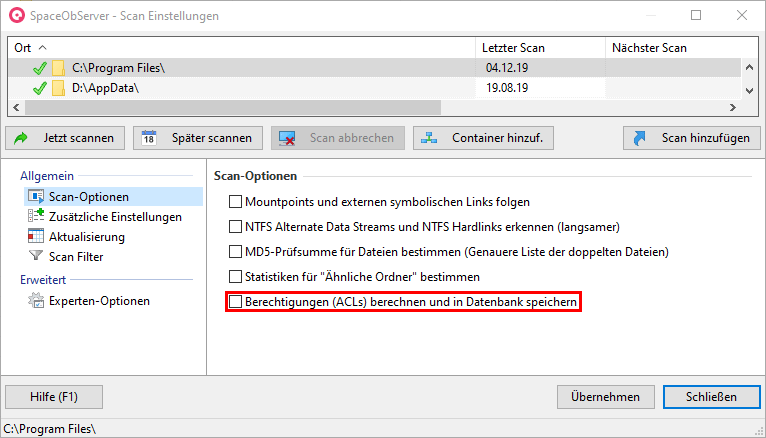Image resolution: width=766 pixels, height=438 pixels.
Task: Click network icon on Container hinzuf.
Action: coord(429,138)
